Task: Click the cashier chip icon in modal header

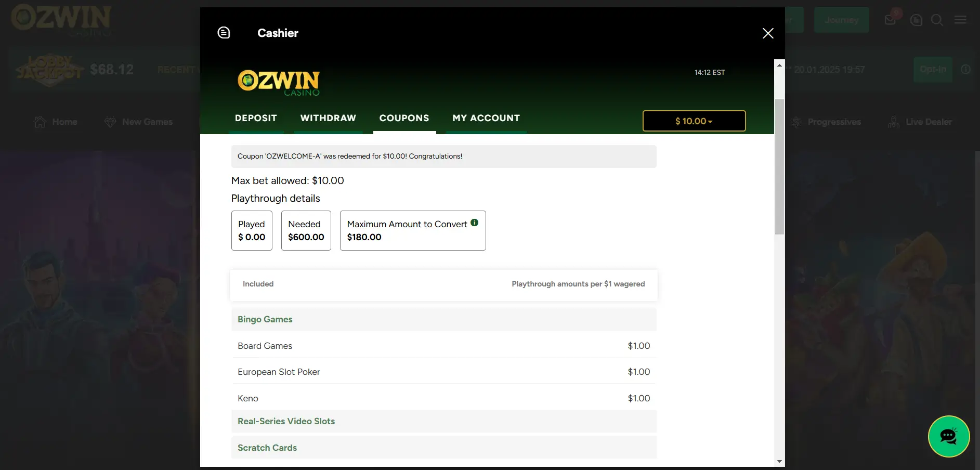Action: 224,33
